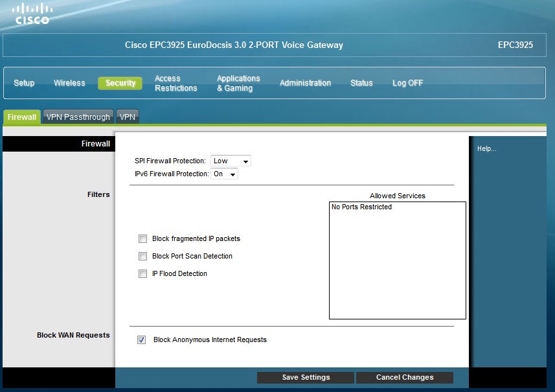Open the VPN tab

128,117
